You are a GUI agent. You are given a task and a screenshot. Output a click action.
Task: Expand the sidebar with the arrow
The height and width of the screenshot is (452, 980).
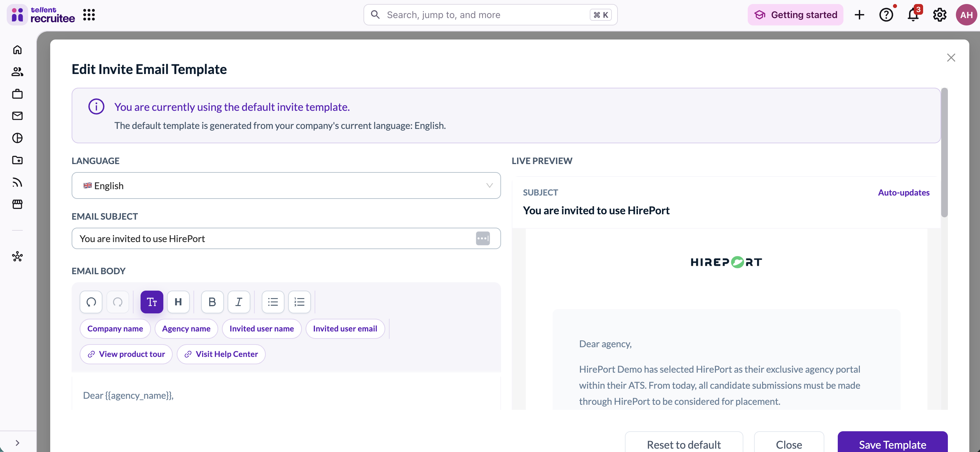[x=17, y=443]
